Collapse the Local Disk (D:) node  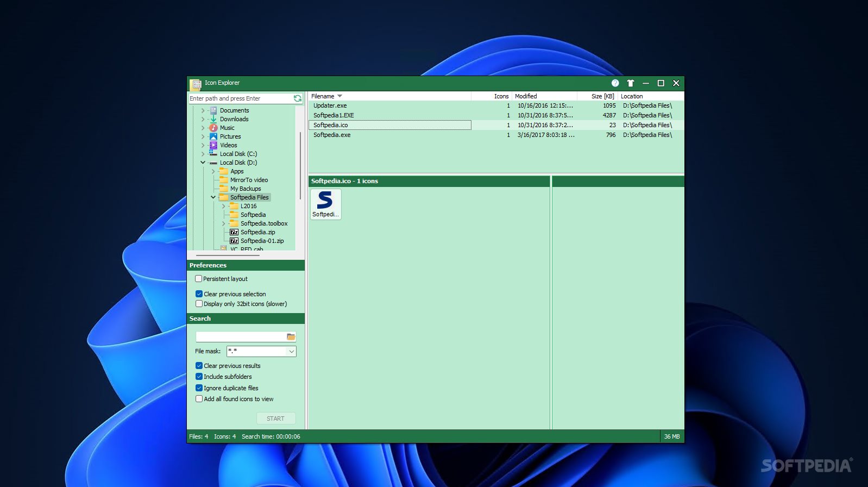[x=203, y=163]
